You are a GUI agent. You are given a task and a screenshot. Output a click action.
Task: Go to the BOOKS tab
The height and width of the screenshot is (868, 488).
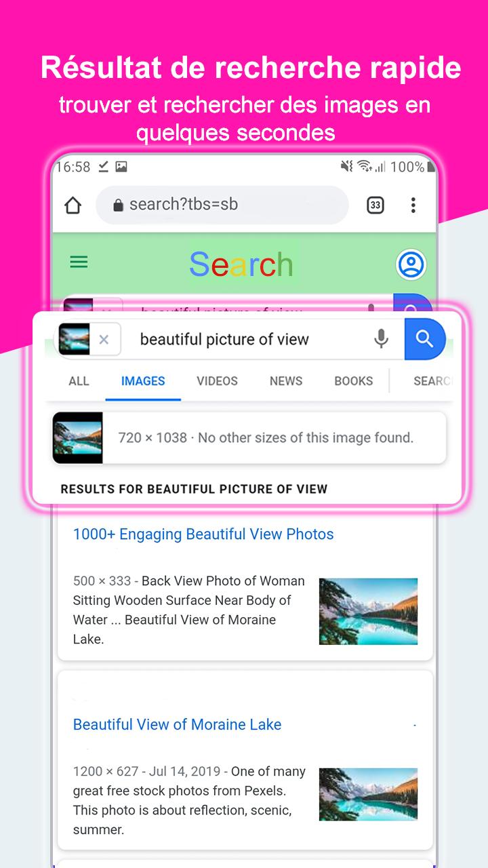[353, 381]
